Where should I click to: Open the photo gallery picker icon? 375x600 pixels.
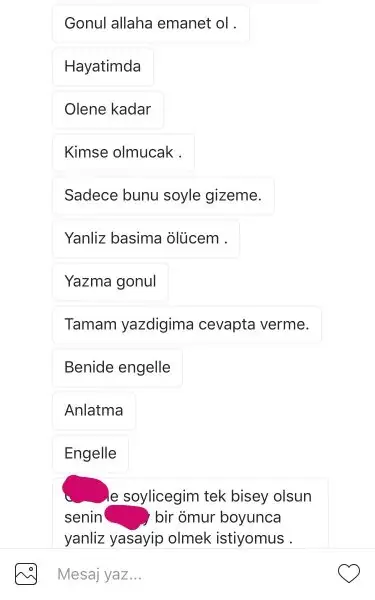pos(26,574)
